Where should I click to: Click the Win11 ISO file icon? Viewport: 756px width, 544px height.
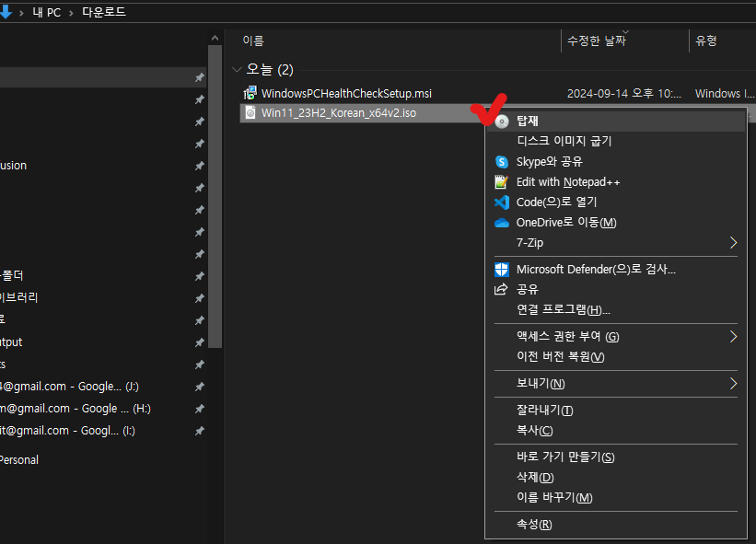click(250, 112)
